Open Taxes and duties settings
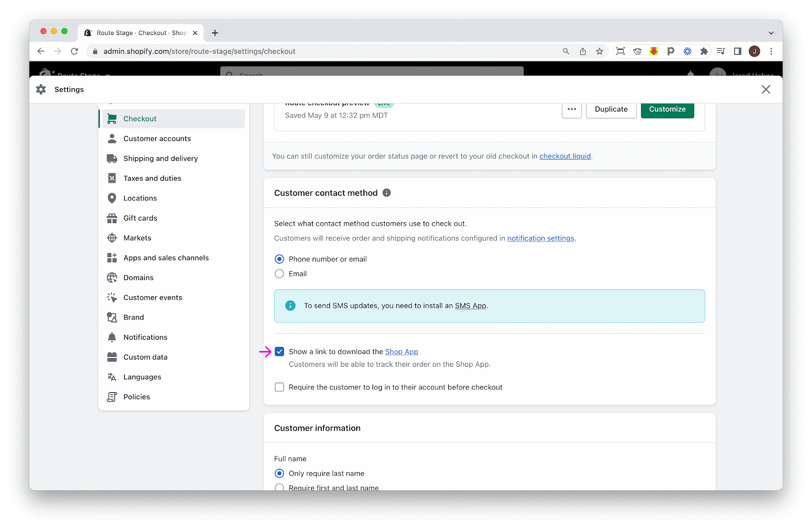 (x=173, y=178)
